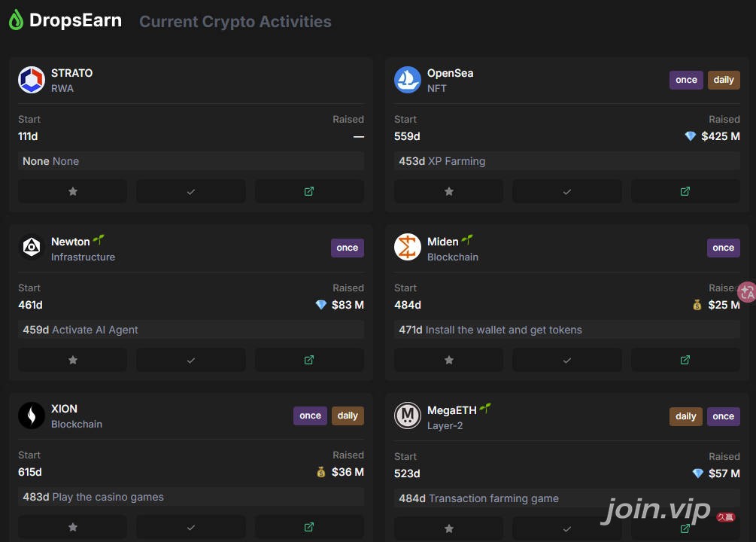Screen dimensions: 756x542
Task: Click the pink translate floating icon
Action: click(x=747, y=292)
